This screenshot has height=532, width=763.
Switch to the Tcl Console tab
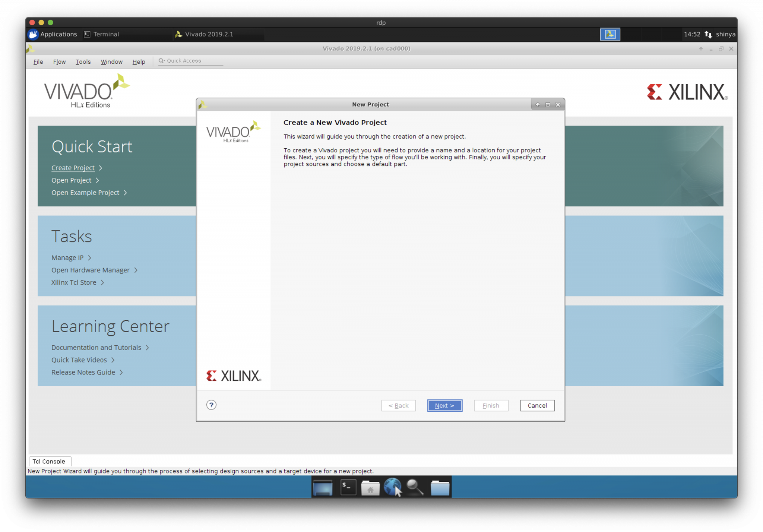(49, 461)
